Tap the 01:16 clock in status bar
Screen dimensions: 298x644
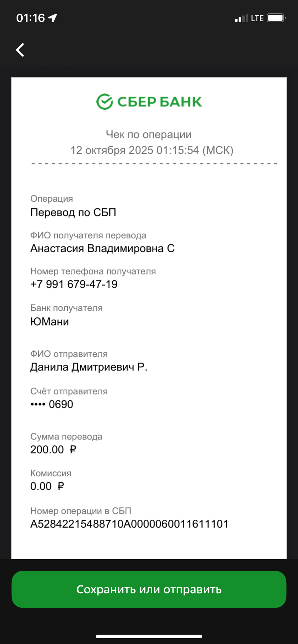click(31, 18)
